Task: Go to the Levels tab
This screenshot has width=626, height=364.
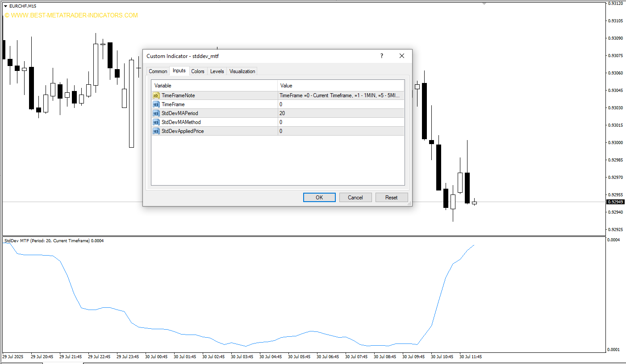Action: 217,71
